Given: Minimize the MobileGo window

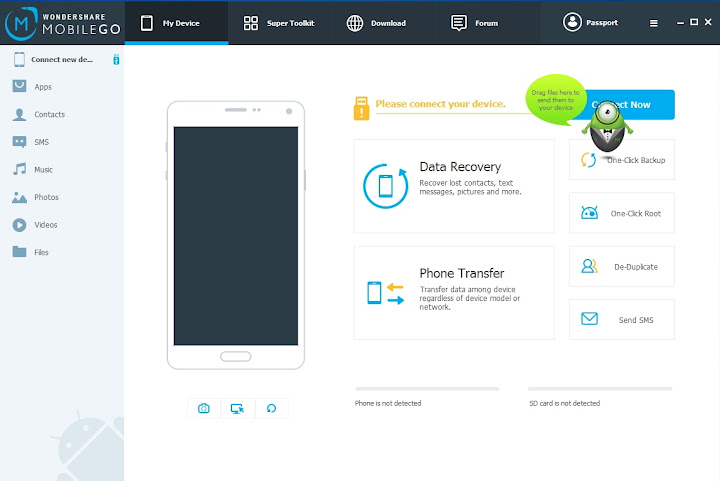Looking at the screenshot, I should [681, 22].
